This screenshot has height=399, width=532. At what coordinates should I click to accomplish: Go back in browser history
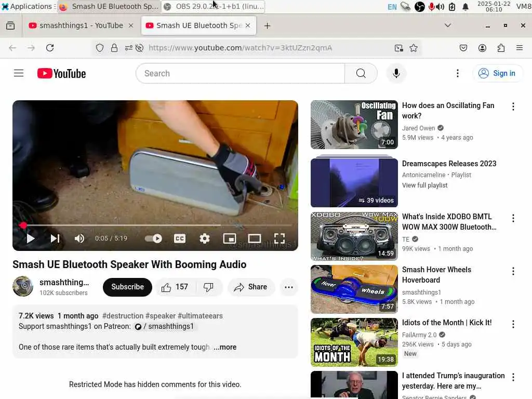12,48
